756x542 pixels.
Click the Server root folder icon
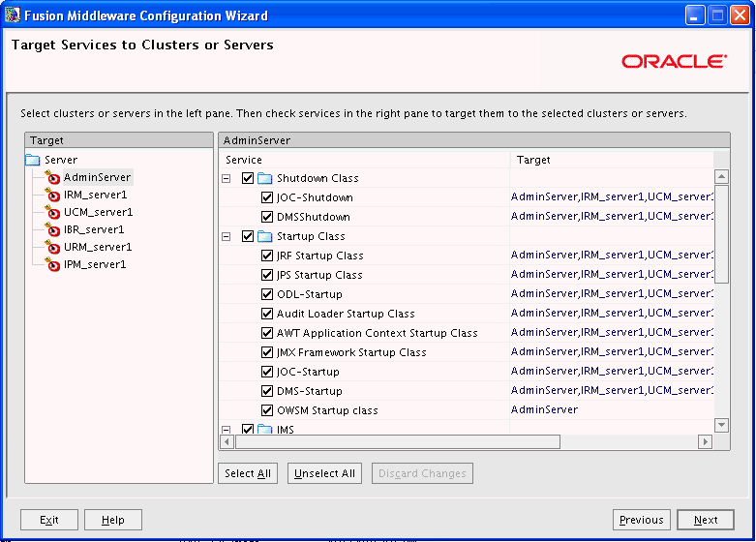click(33, 160)
